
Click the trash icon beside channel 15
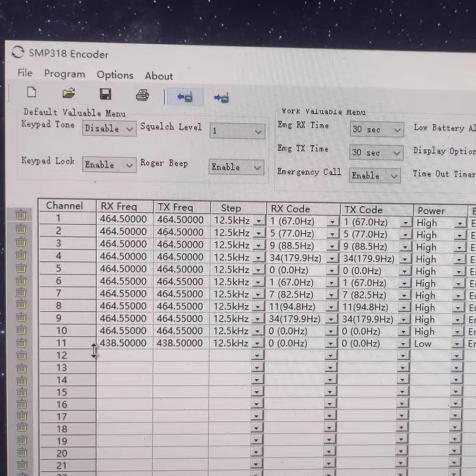(21, 393)
